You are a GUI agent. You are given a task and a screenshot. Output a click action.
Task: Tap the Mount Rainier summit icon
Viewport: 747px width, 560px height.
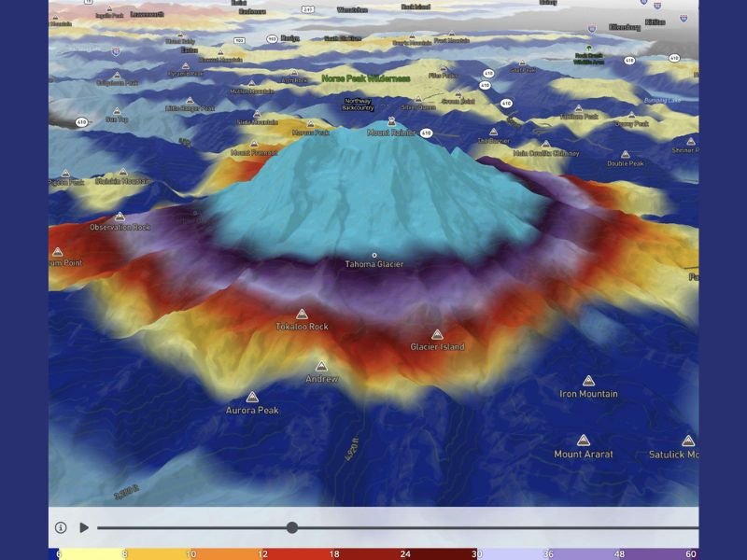(391, 121)
